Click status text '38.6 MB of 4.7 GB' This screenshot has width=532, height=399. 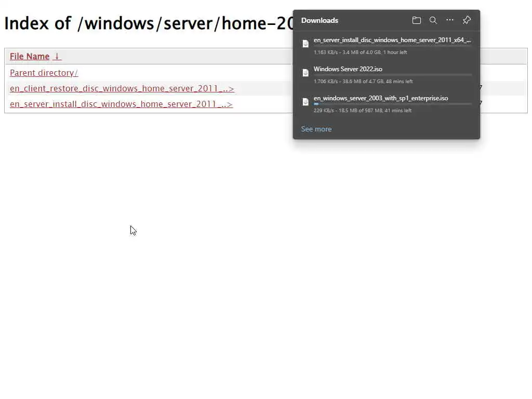(363, 82)
